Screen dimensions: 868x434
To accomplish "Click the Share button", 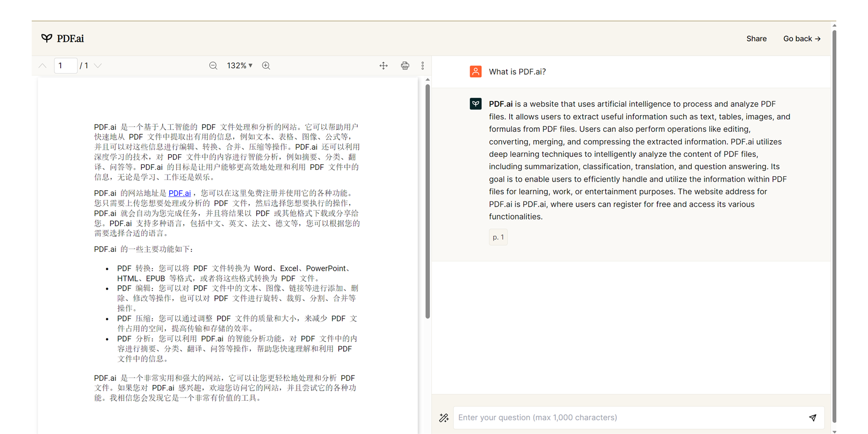I will tap(756, 39).
